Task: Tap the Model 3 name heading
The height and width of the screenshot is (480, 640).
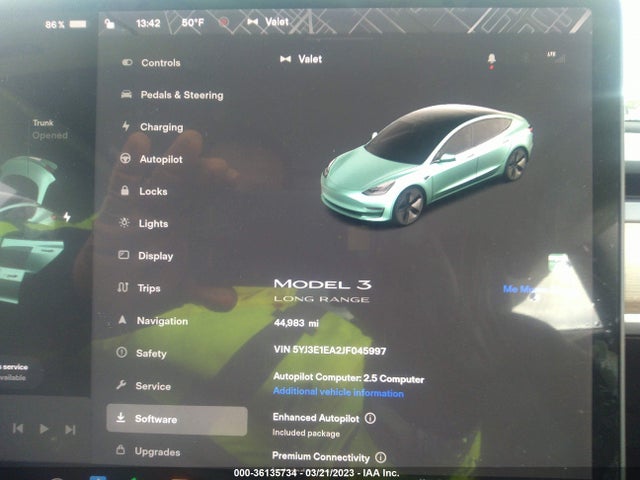Action: [x=322, y=284]
